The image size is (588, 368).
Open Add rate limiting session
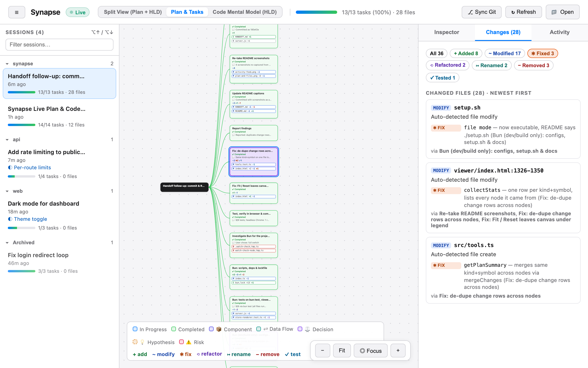(59, 164)
